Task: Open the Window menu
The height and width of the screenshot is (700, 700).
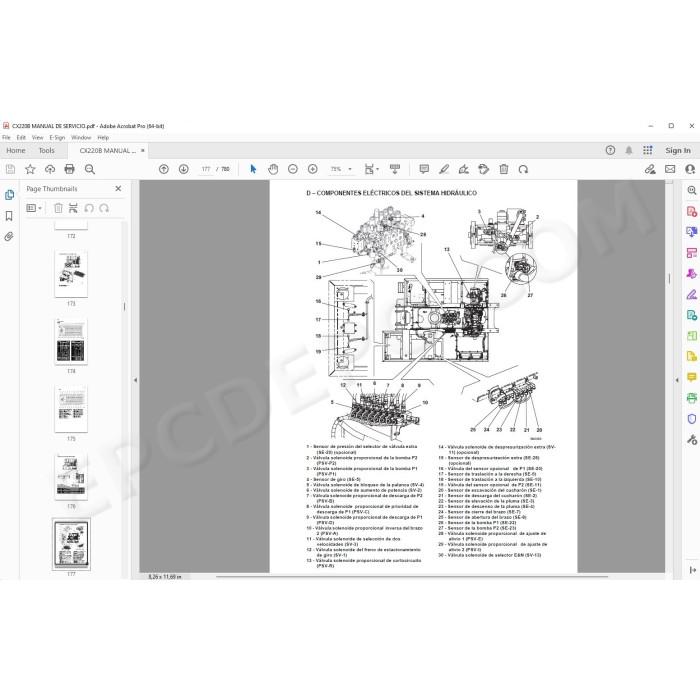Action: pos(81,138)
